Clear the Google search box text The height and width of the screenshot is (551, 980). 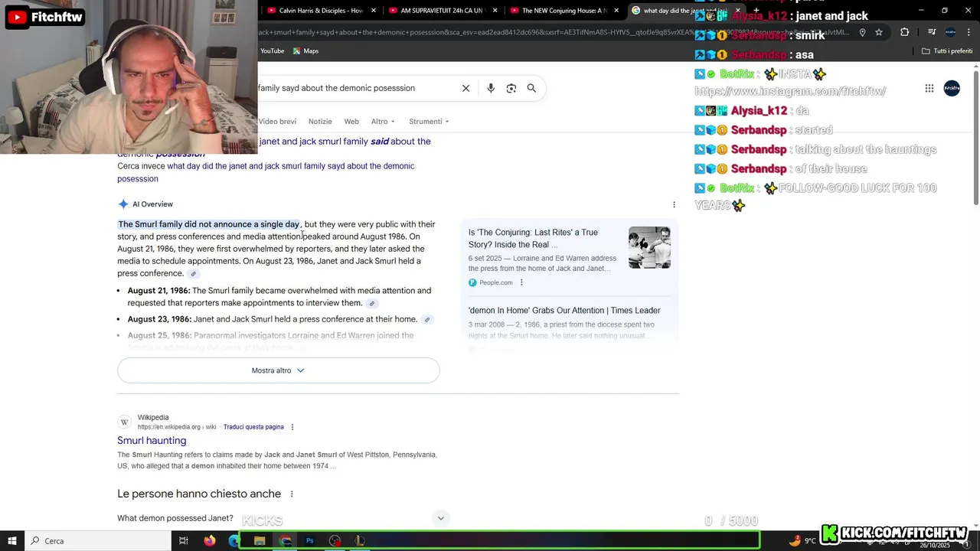coord(465,88)
